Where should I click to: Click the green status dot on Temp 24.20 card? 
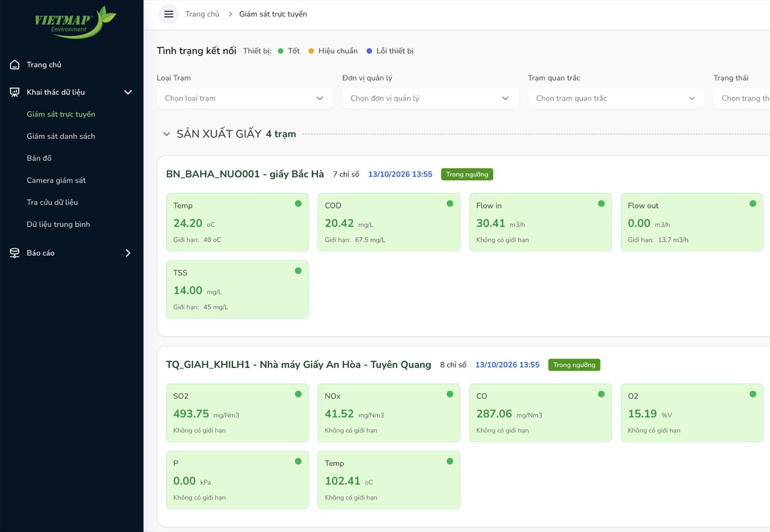coord(298,204)
